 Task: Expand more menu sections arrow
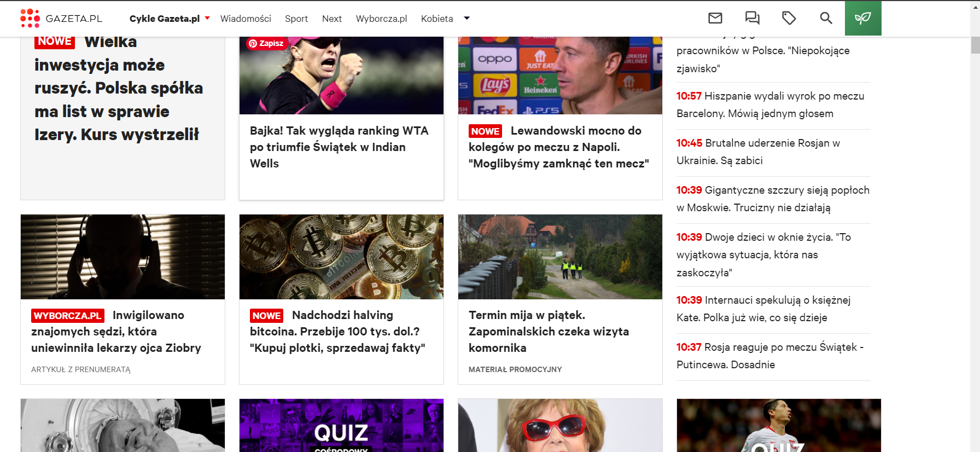[x=466, y=18]
